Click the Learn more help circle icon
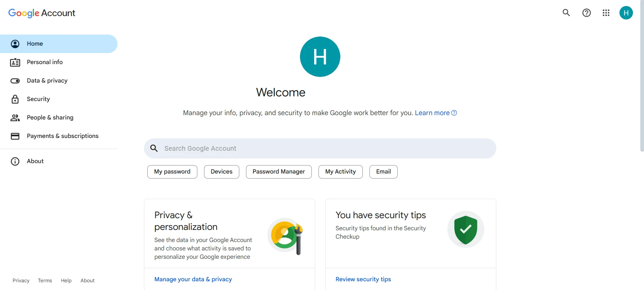The image size is (644, 290). [454, 113]
